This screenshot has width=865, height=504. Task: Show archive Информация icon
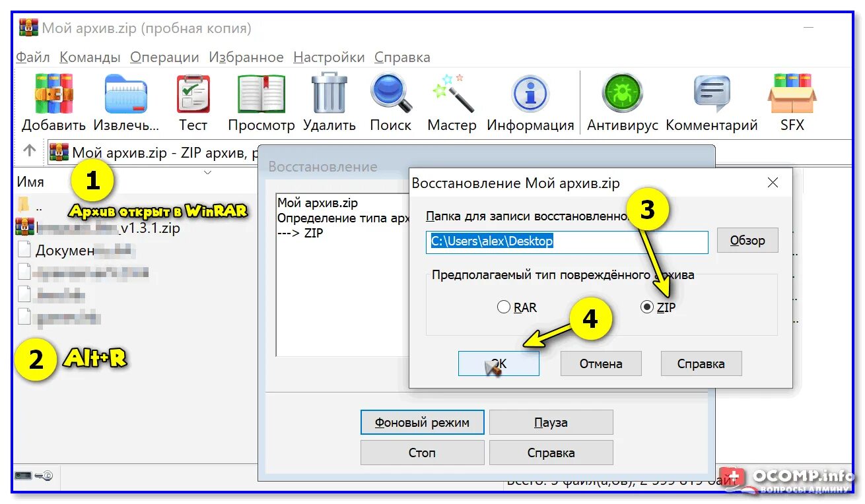coord(530,94)
